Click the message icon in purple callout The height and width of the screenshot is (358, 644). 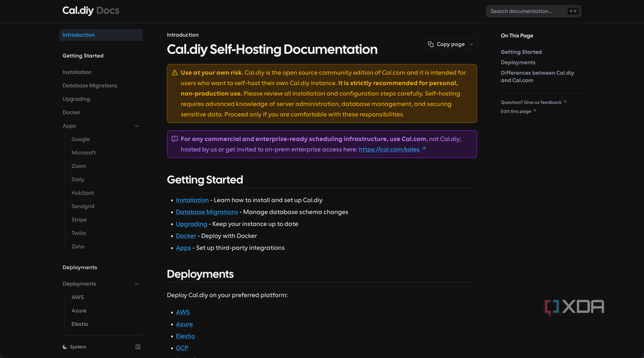(x=175, y=139)
